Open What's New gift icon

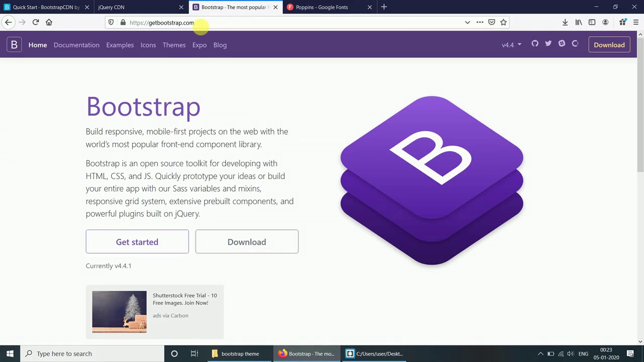point(622,22)
